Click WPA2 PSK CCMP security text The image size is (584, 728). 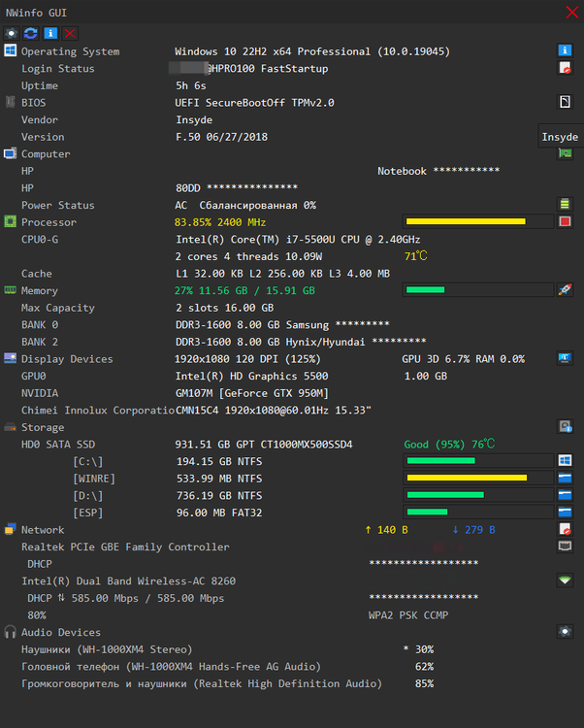pos(408,615)
